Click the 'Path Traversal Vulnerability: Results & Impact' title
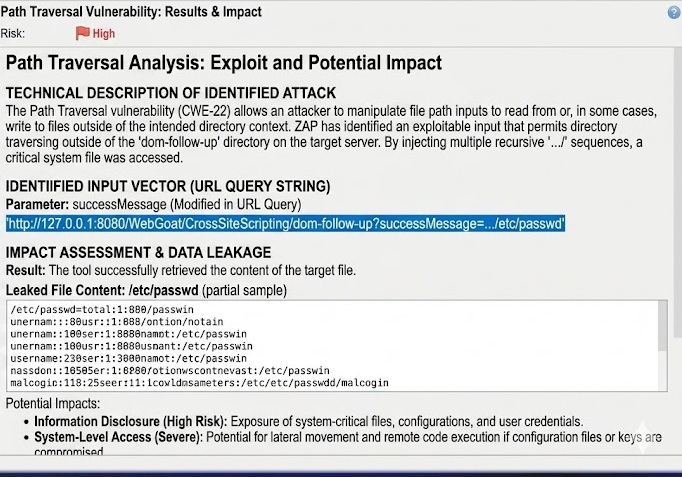 coord(131,12)
